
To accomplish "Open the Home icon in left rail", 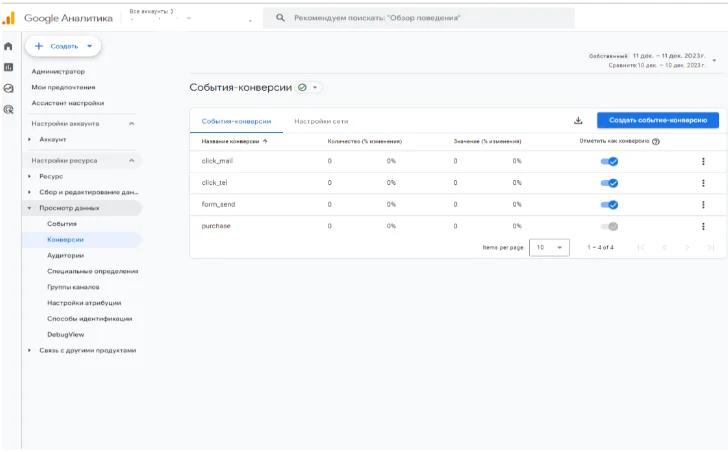I will [8, 46].
